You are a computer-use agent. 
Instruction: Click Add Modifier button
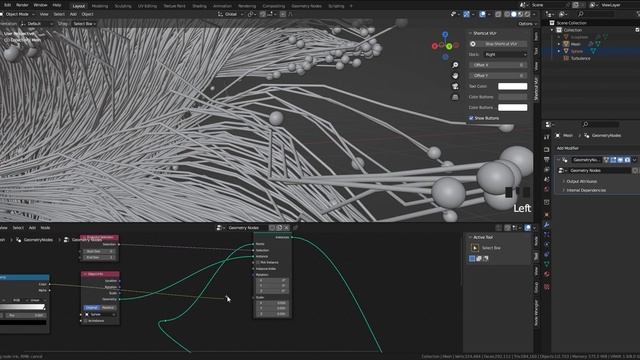point(568,148)
